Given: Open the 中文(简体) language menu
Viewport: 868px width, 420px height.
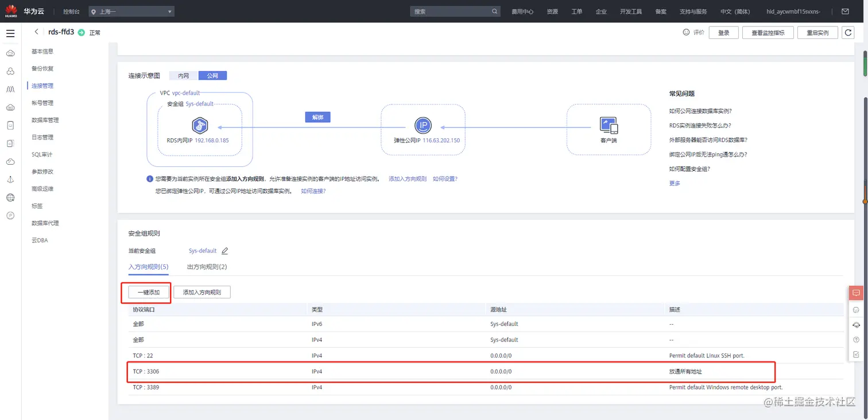Looking at the screenshot, I should (x=735, y=11).
